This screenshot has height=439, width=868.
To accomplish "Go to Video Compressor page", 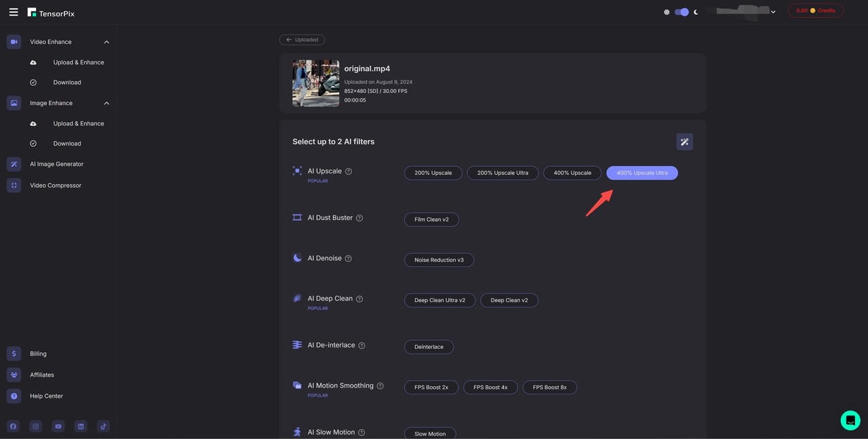I will (x=55, y=186).
